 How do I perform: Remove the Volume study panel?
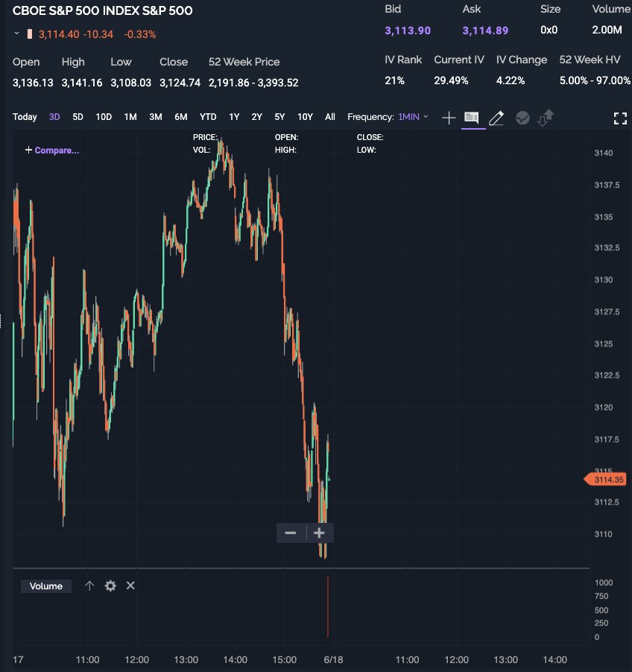tap(130, 586)
